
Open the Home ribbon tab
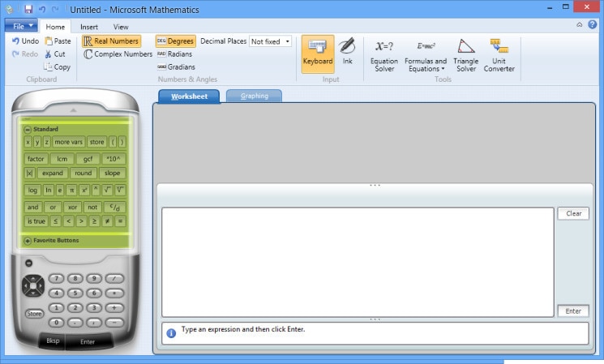pos(55,27)
